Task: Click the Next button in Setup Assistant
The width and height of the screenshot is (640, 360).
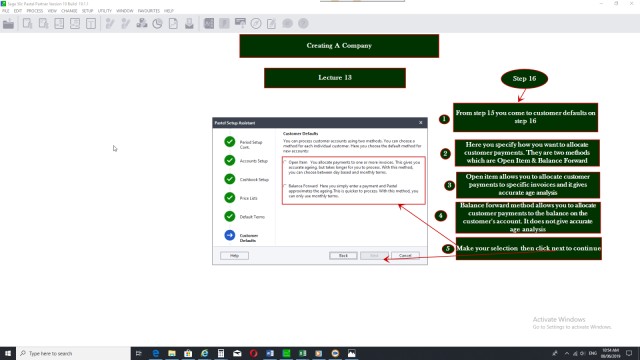Action: pyautogui.click(x=374, y=256)
